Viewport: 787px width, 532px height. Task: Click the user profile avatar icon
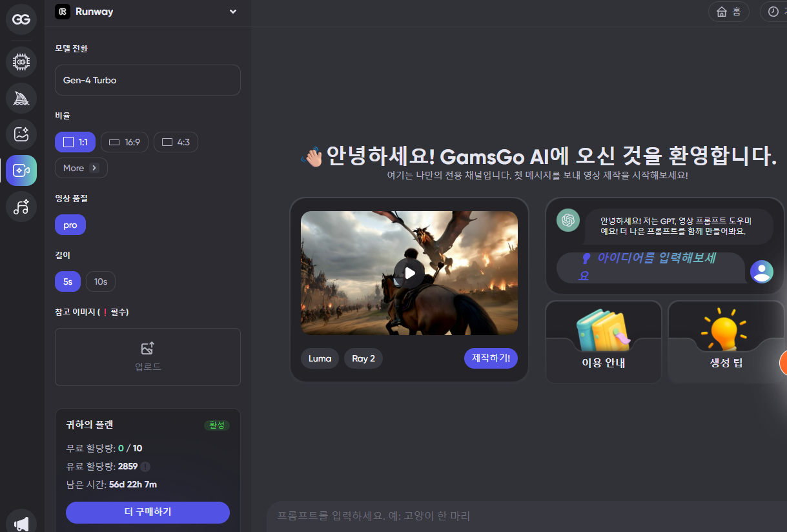[762, 271]
